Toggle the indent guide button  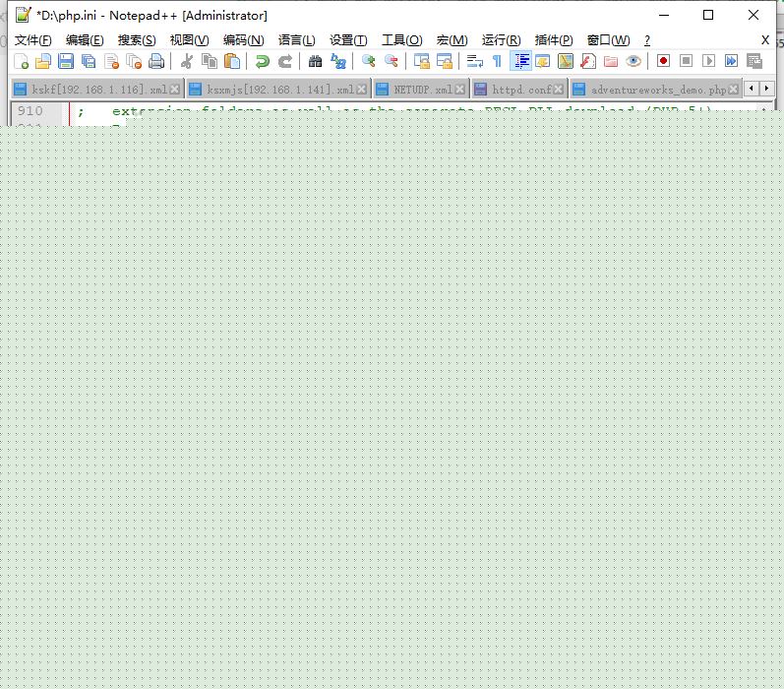pos(521,61)
